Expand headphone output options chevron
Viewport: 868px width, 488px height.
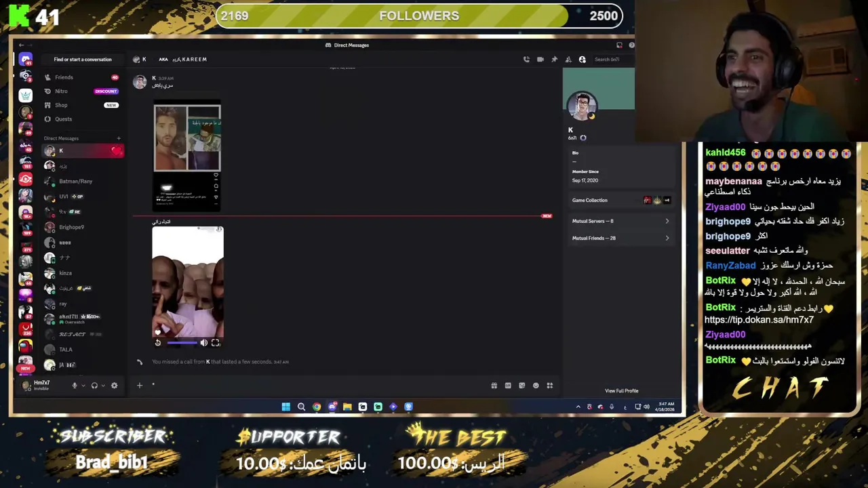coord(103,386)
